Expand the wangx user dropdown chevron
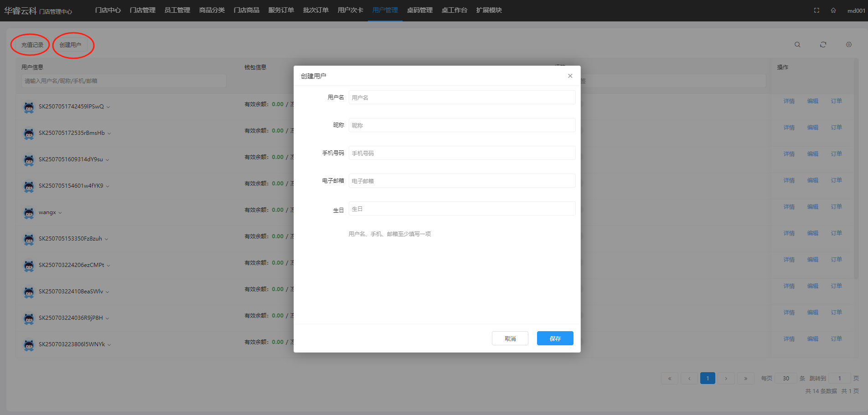This screenshot has width=868, height=415. click(60, 213)
